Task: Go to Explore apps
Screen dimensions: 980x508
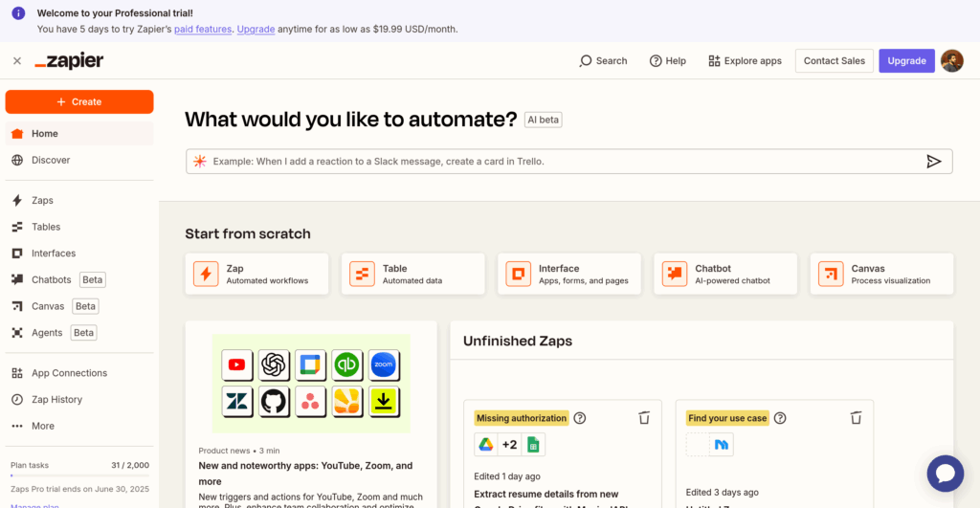Action: [x=745, y=60]
